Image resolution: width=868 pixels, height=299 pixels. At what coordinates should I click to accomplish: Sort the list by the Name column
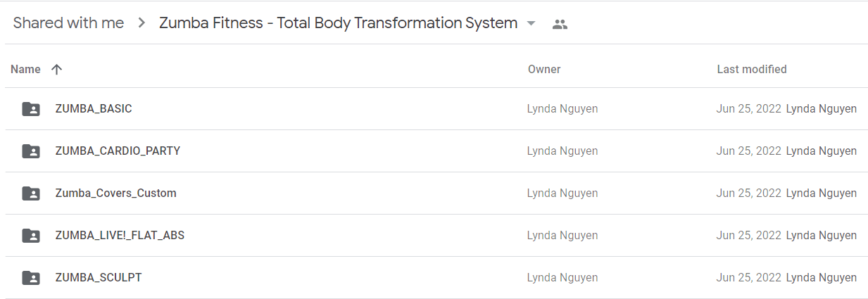click(25, 69)
